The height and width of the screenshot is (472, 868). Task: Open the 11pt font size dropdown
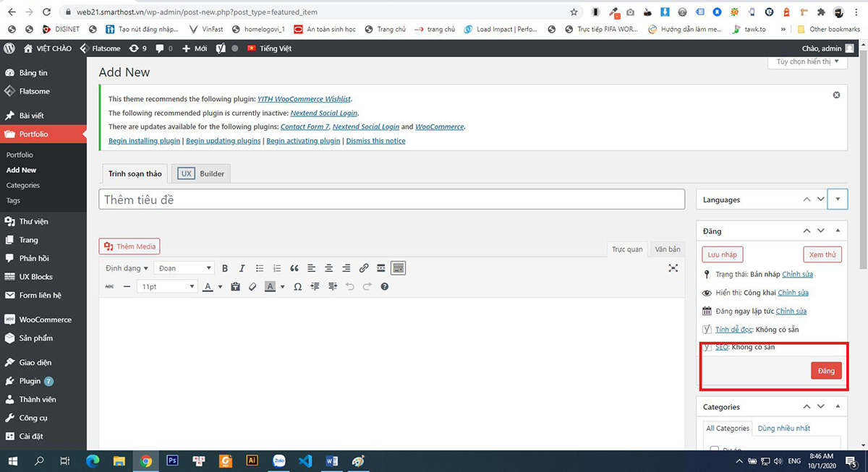pyautogui.click(x=167, y=287)
